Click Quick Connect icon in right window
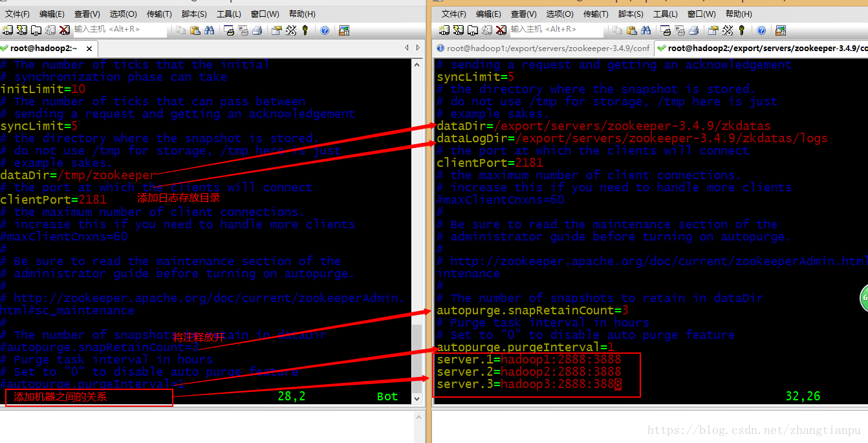 pyautogui.click(x=459, y=30)
